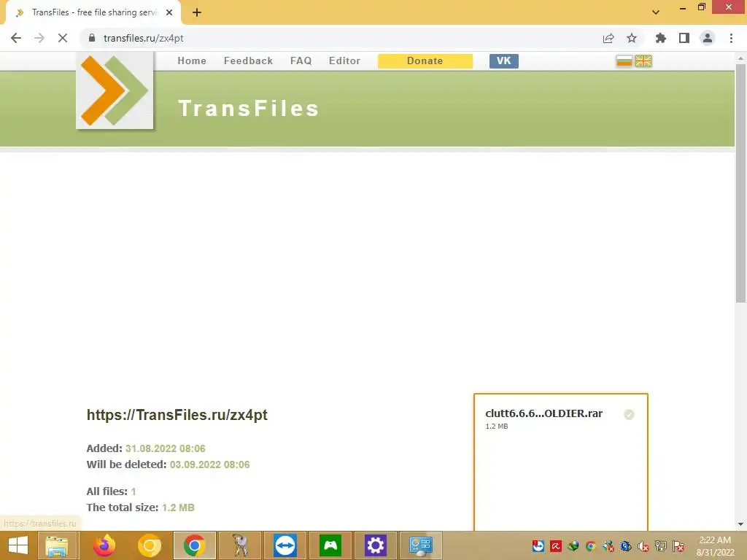Image resolution: width=747 pixels, height=560 pixels.
Task: Expand the tab search chevron
Action: click(656, 12)
